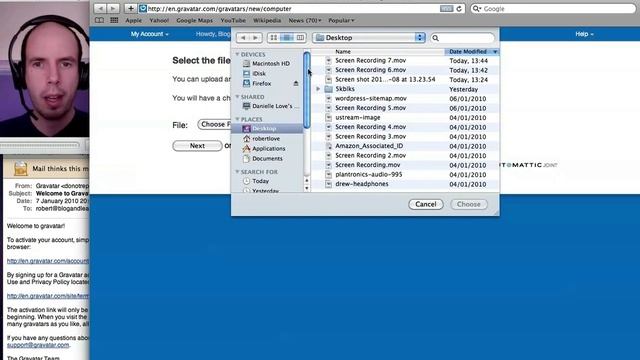Expand the Skbiks folder triangle

(318, 89)
